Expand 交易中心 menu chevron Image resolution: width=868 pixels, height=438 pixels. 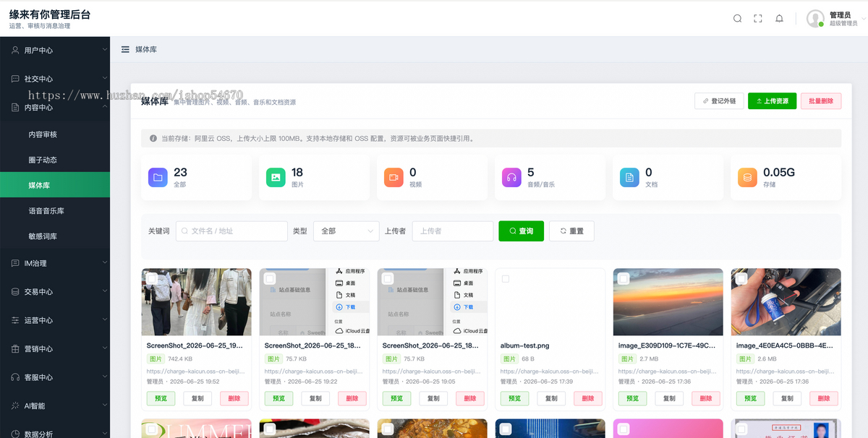104,291
